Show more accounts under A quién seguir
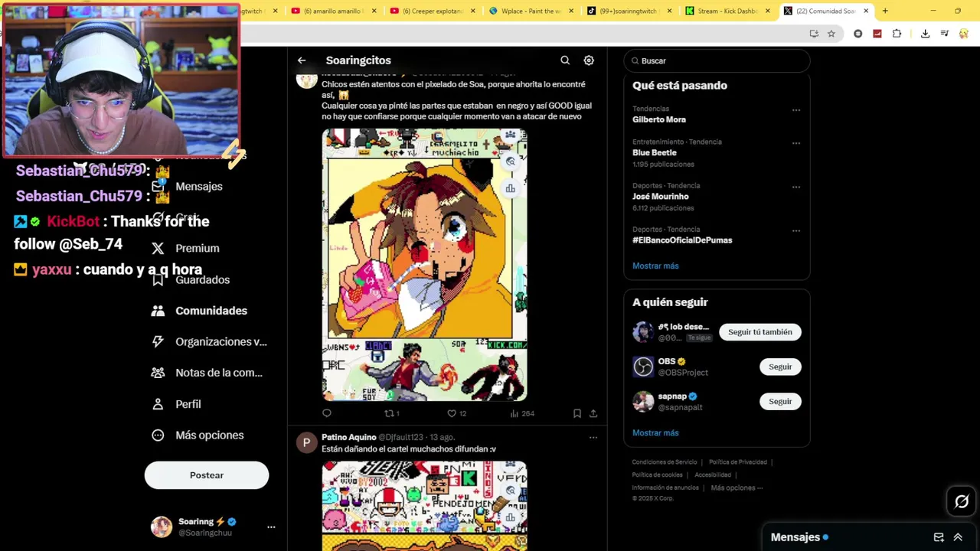Screen dimensions: 980x551 [655, 432]
